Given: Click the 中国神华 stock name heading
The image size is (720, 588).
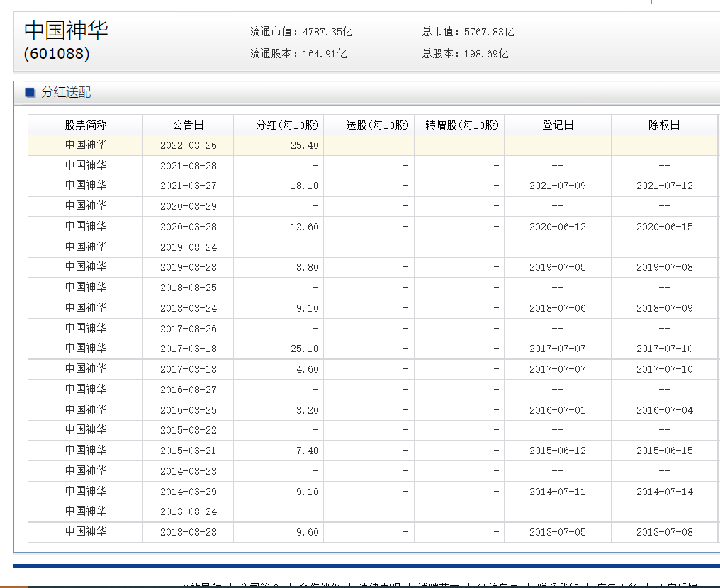Looking at the screenshot, I should click(66, 30).
